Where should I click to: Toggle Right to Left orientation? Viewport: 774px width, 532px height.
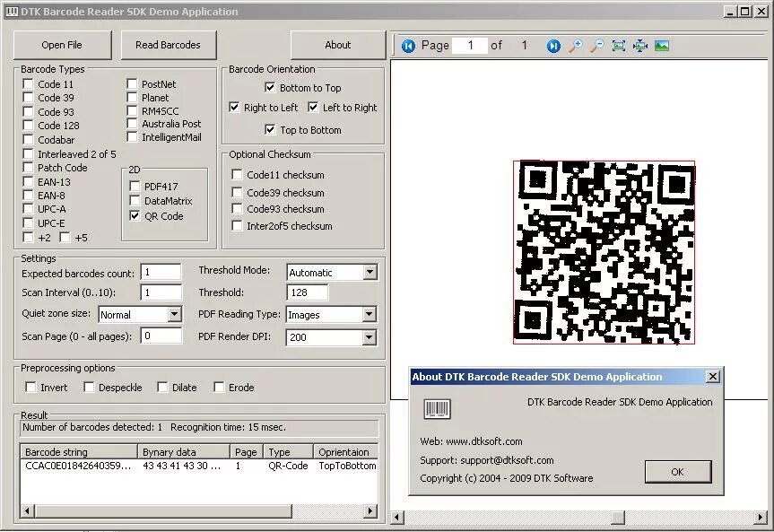pyautogui.click(x=234, y=107)
